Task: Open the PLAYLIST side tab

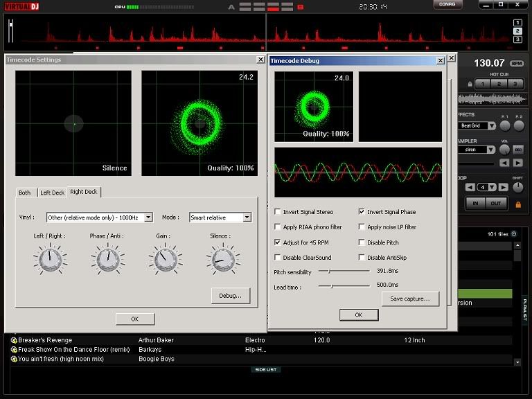Action: pos(524,310)
